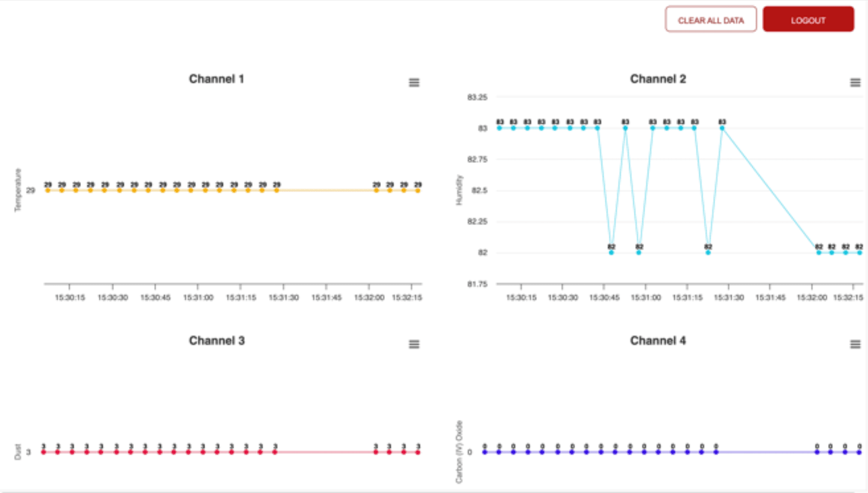Screen dimensions: 868x493
Task: Open the Channel 4 chart export menu
Action: coord(855,344)
